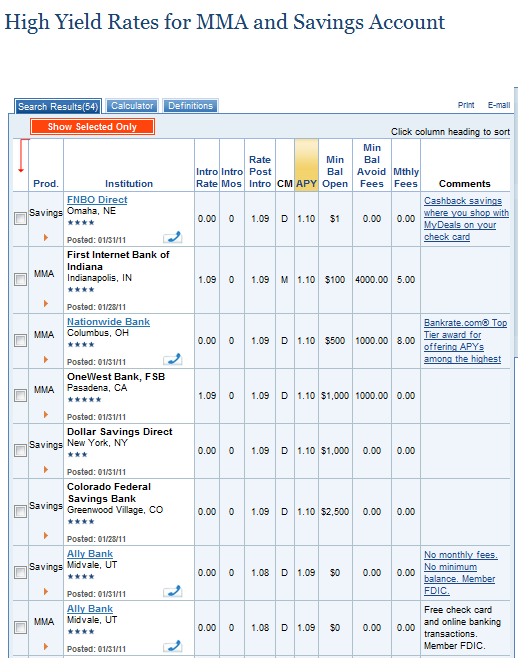Click the phone icon in FNBO Direct row

pyautogui.click(x=173, y=238)
